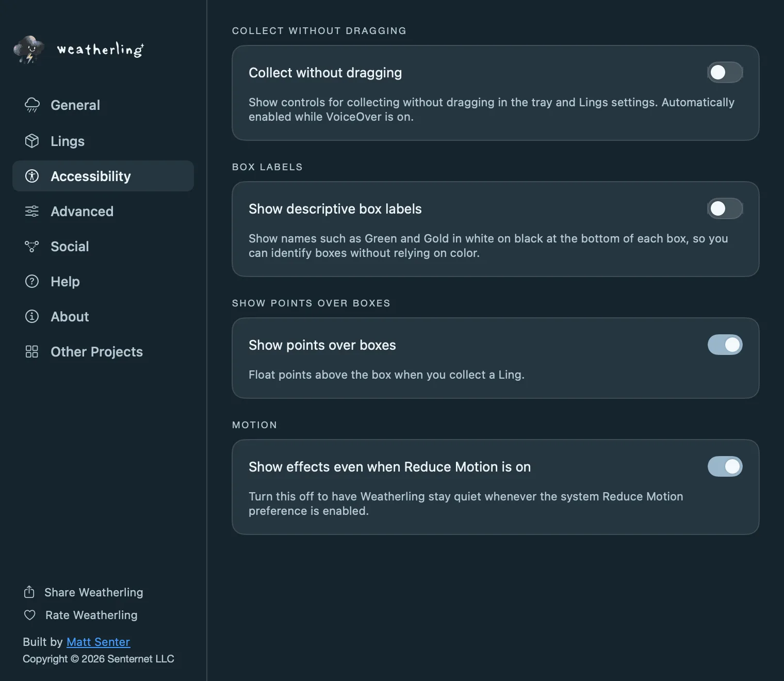Click the 'Show controls for collecting' description
The height and width of the screenshot is (681, 784).
(492, 109)
